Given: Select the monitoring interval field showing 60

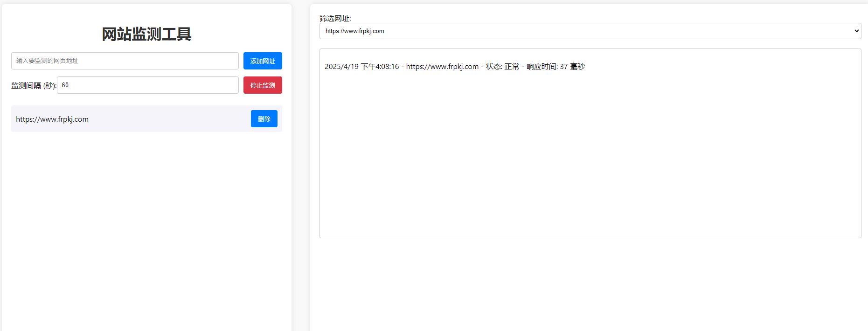Looking at the screenshot, I should click(148, 85).
